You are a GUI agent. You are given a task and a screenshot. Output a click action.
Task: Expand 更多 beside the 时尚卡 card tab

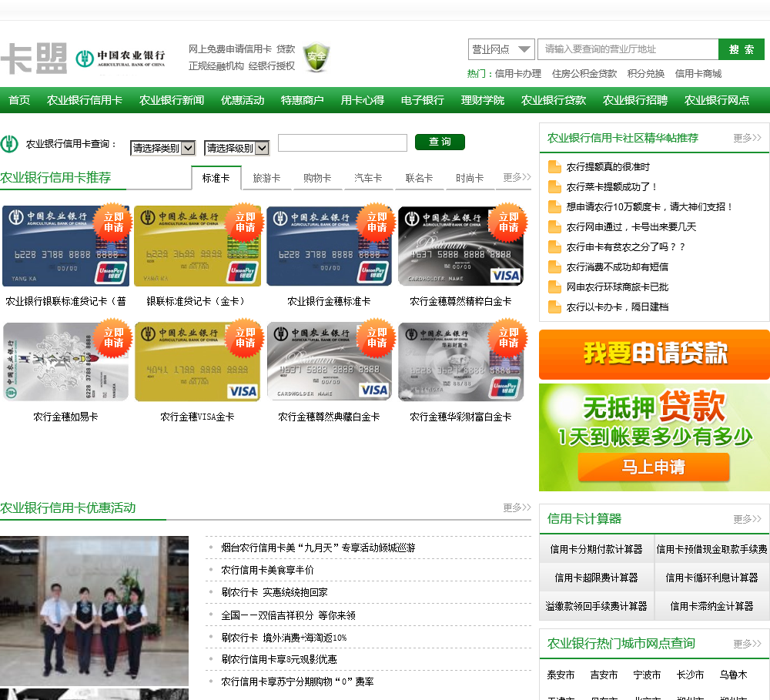(517, 177)
